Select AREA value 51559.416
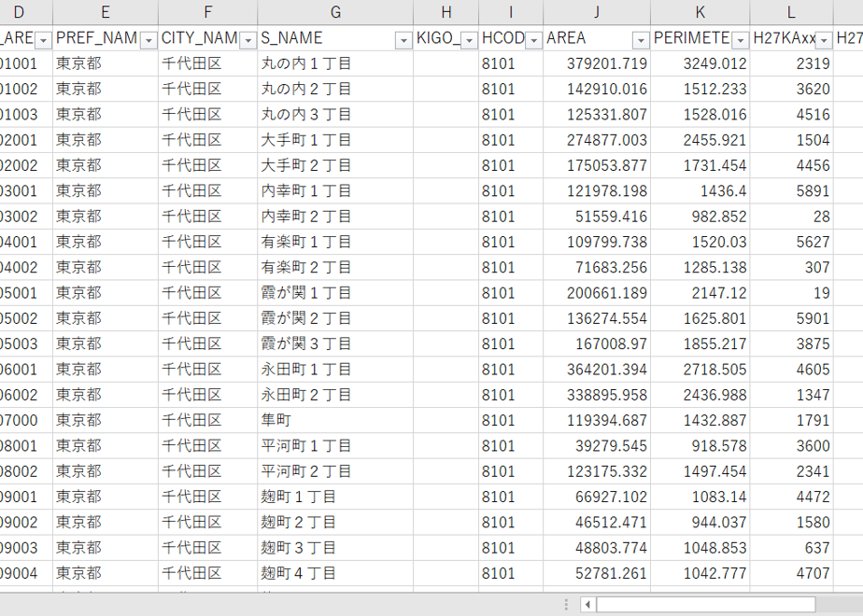Viewport: 863px width, 616px height. [x=597, y=217]
